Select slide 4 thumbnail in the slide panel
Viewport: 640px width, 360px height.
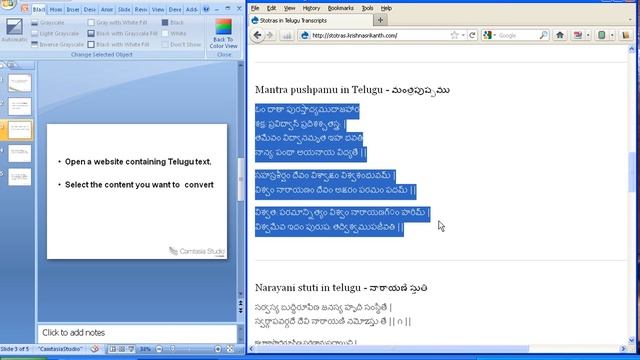[20, 153]
